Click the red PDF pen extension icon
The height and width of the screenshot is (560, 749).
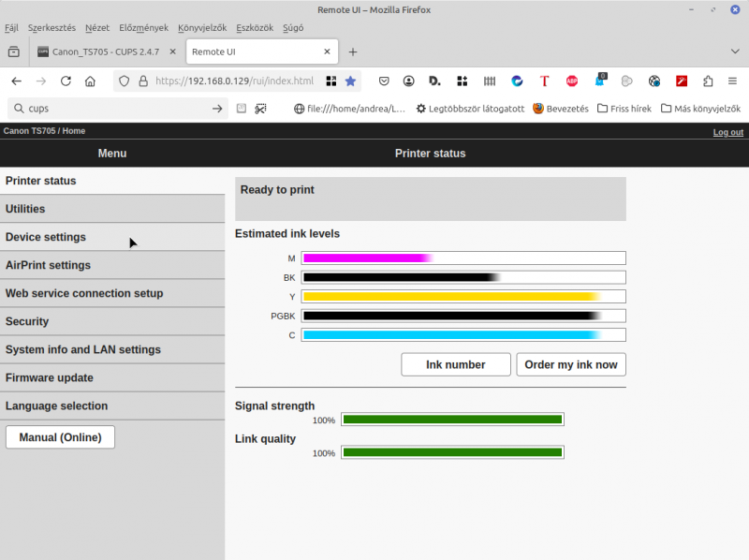click(x=682, y=81)
